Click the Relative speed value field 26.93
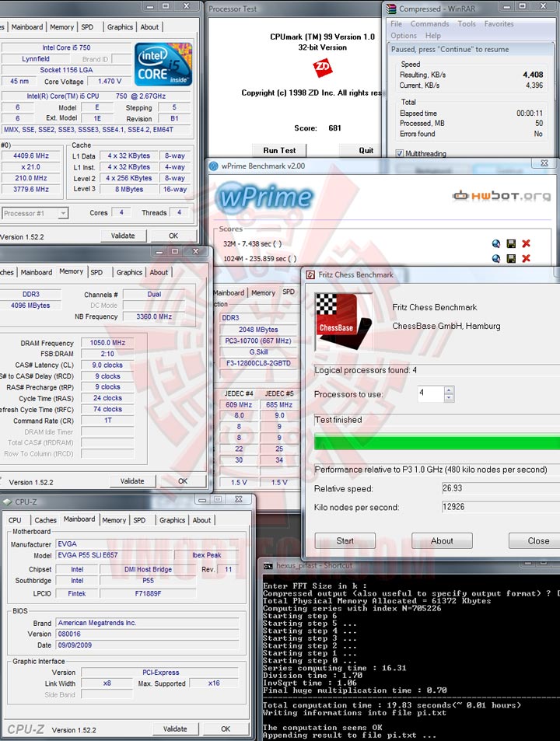The width and height of the screenshot is (560, 741). click(501, 488)
